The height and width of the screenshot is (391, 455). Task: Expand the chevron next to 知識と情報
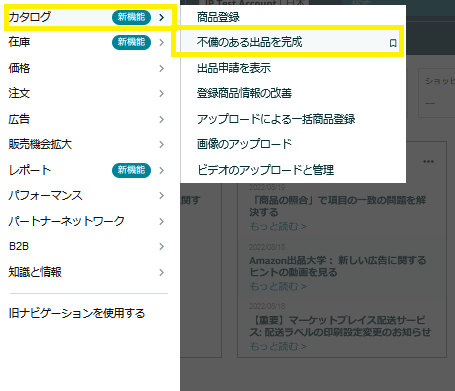pyautogui.click(x=162, y=272)
